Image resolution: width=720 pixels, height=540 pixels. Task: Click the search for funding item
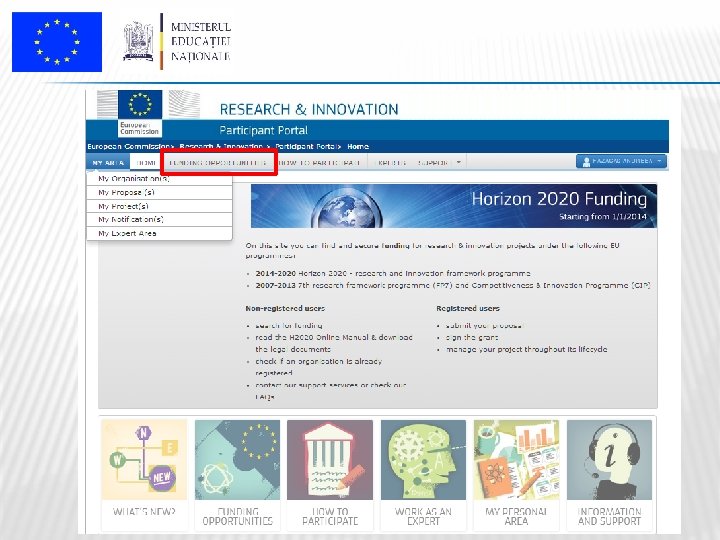click(x=289, y=326)
